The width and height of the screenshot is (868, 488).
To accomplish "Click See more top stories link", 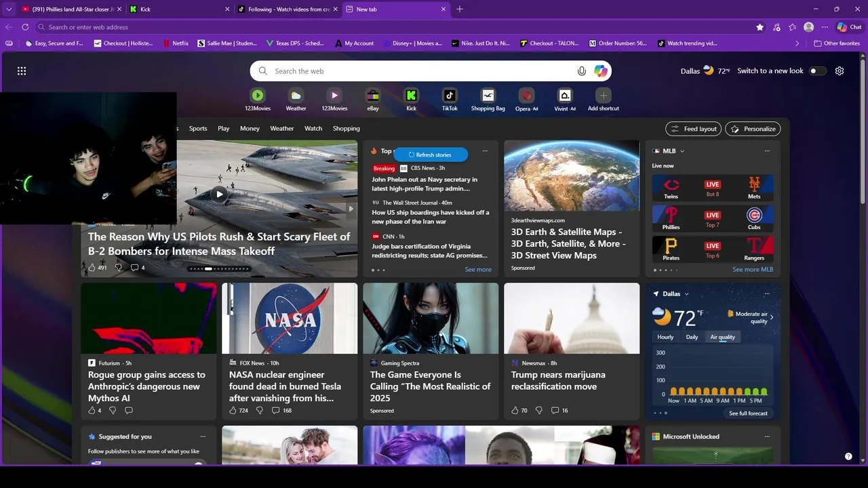I will click(478, 270).
